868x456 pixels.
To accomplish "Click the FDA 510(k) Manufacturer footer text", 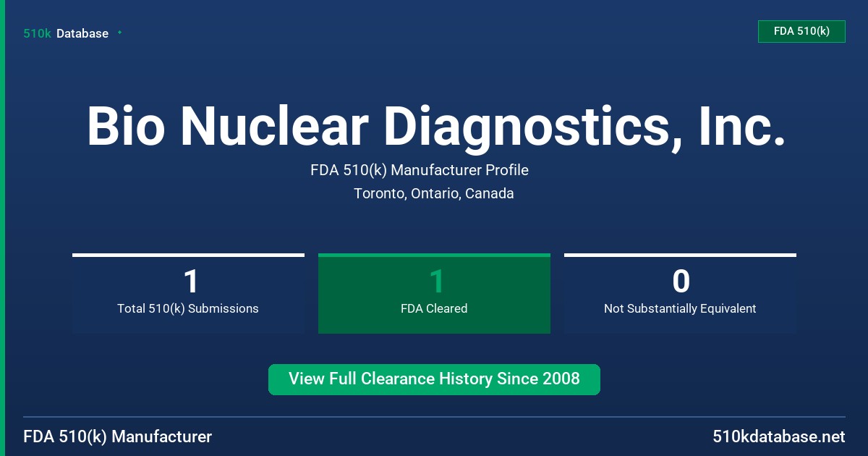I will 118,436.
